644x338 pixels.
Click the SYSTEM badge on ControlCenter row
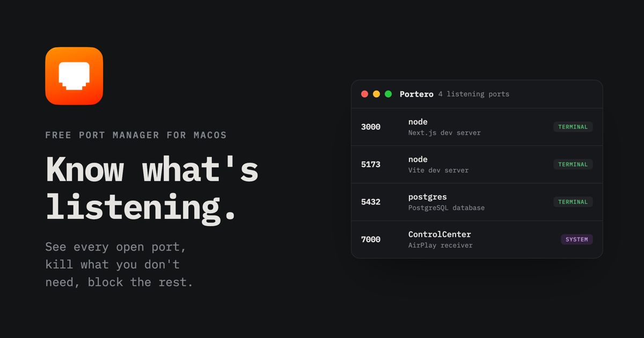[x=577, y=240]
